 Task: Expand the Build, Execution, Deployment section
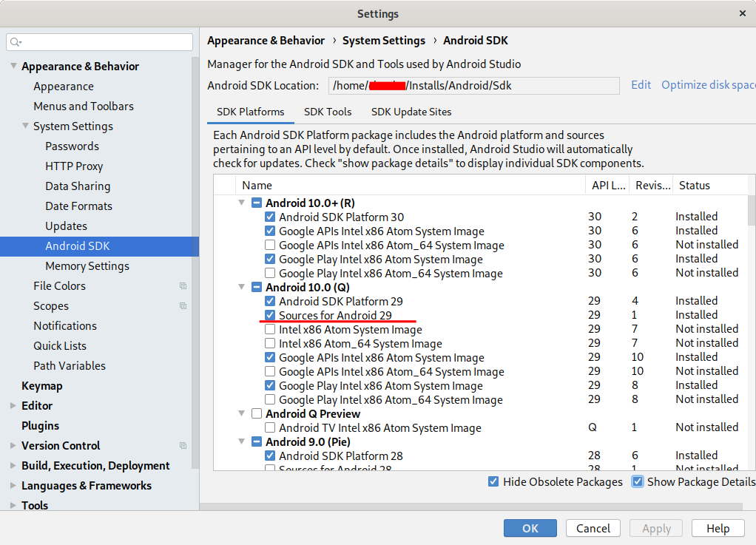(12, 466)
